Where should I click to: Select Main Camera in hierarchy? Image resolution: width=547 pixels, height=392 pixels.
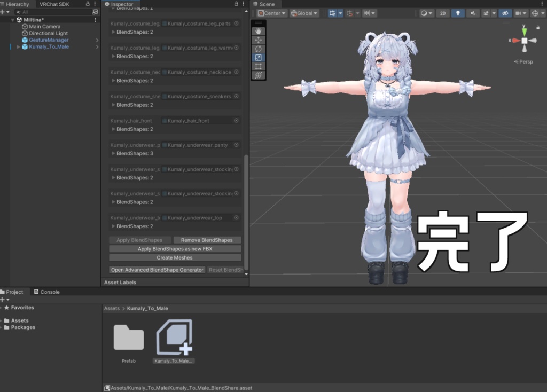(x=45, y=27)
